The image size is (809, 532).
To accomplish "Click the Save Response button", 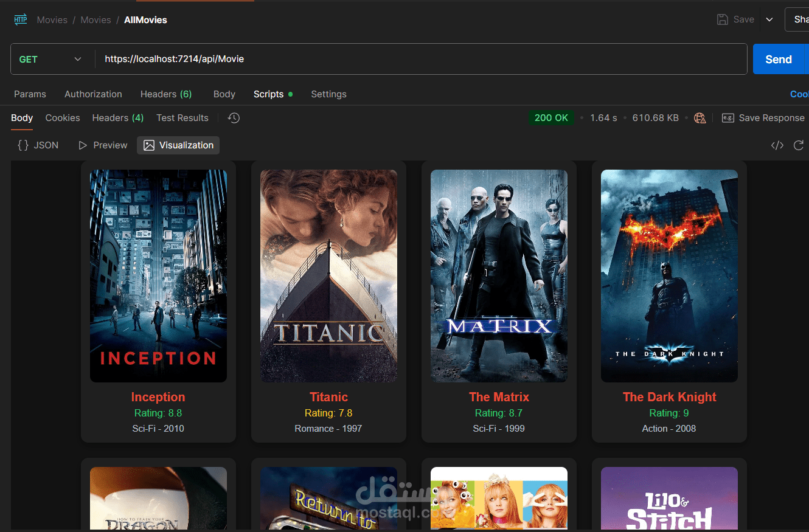I will [x=763, y=118].
